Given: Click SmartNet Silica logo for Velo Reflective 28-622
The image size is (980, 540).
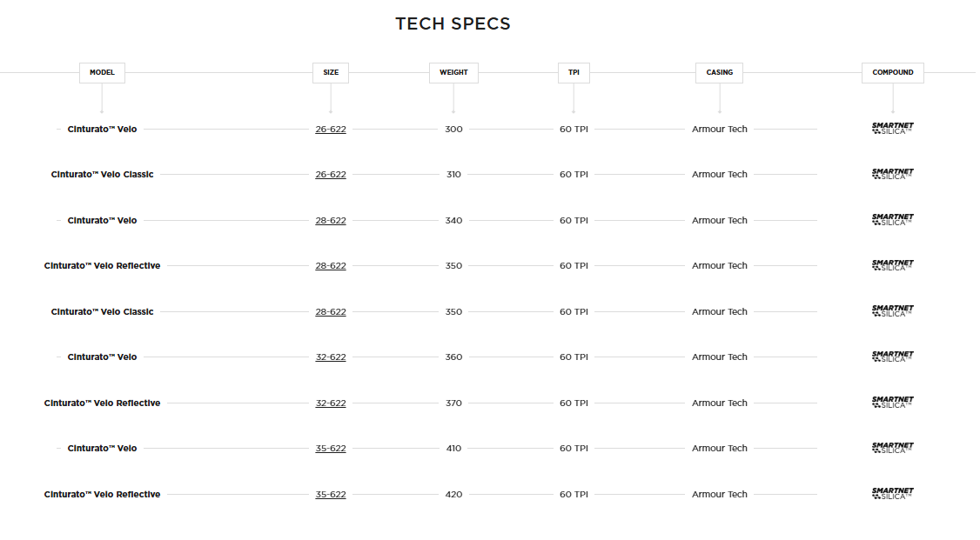Looking at the screenshot, I should (892, 266).
